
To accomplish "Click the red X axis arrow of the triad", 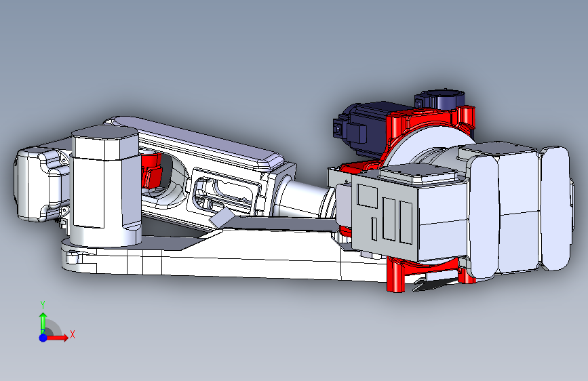I will pyautogui.click(x=58, y=338).
